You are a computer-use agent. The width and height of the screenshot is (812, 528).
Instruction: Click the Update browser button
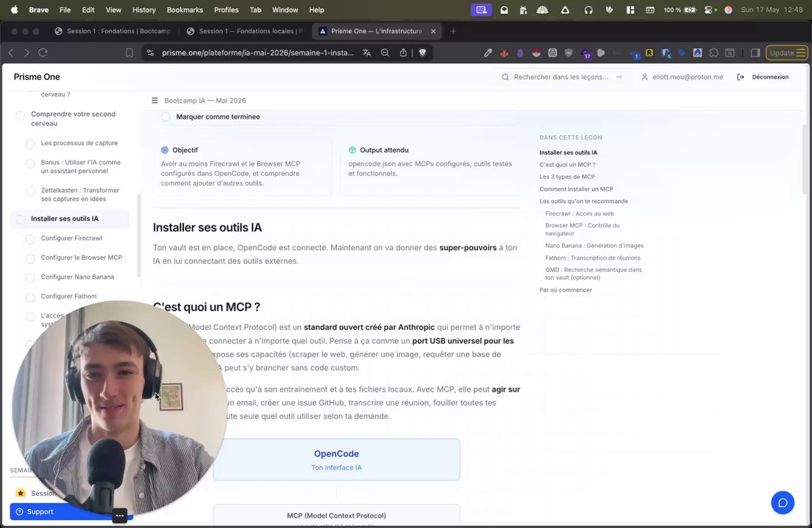tap(786, 53)
